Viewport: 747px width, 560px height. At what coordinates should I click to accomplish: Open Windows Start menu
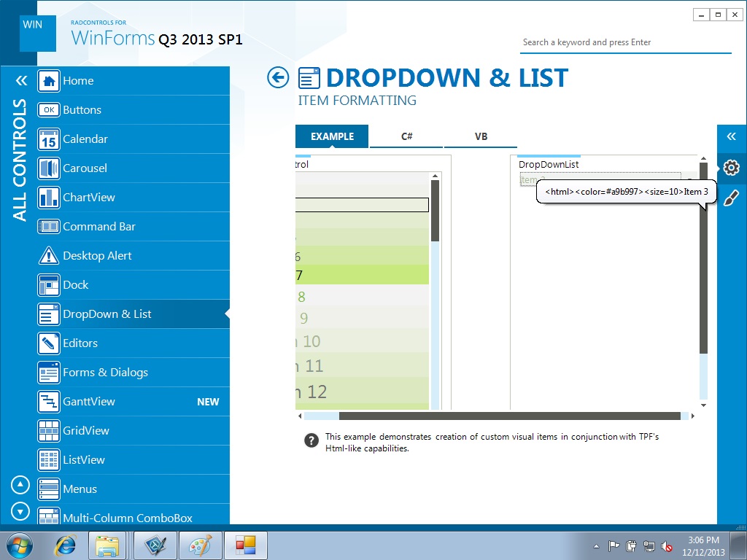pyautogui.click(x=20, y=545)
